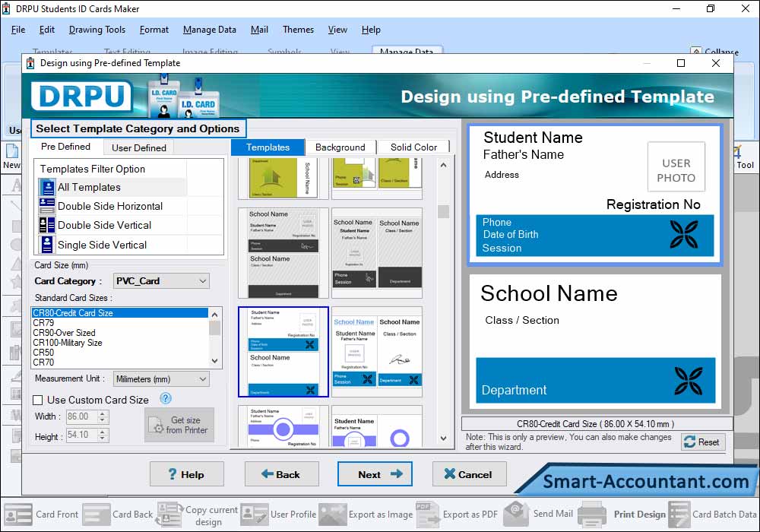This screenshot has width=760, height=532.
Task: Open custom card size help icon
Action: (x=165, y=399)
